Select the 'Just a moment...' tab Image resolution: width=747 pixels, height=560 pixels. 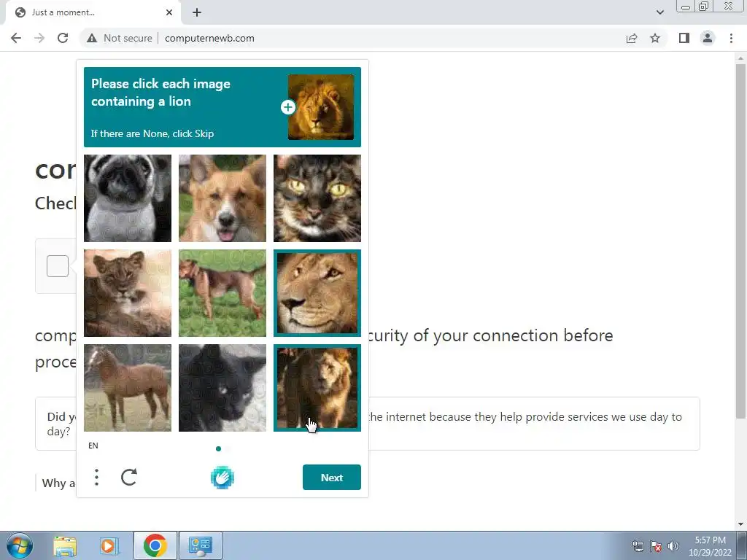93,12
